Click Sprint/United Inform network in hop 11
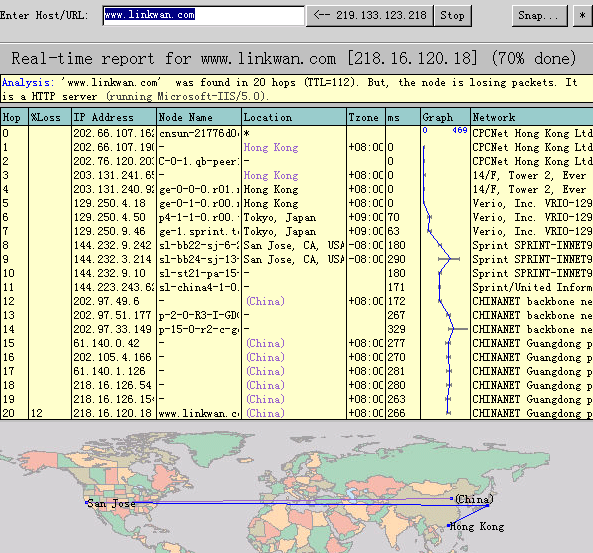Screen dimensions: 593x553 [x=532, y=287]
